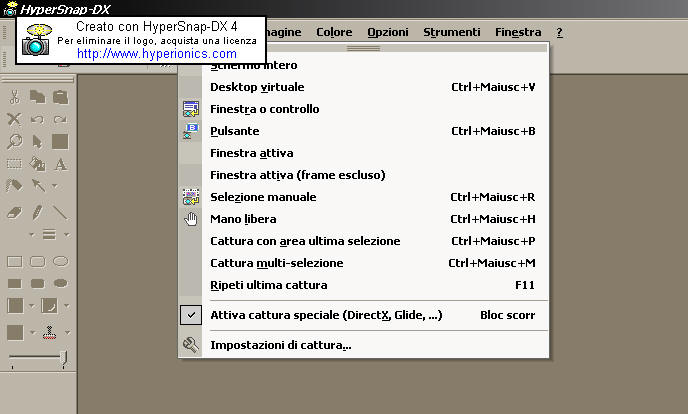The width and height of the screenshot is (688, 414).
Task: Select the Cut scissors tool
Action: click(14, 97)
